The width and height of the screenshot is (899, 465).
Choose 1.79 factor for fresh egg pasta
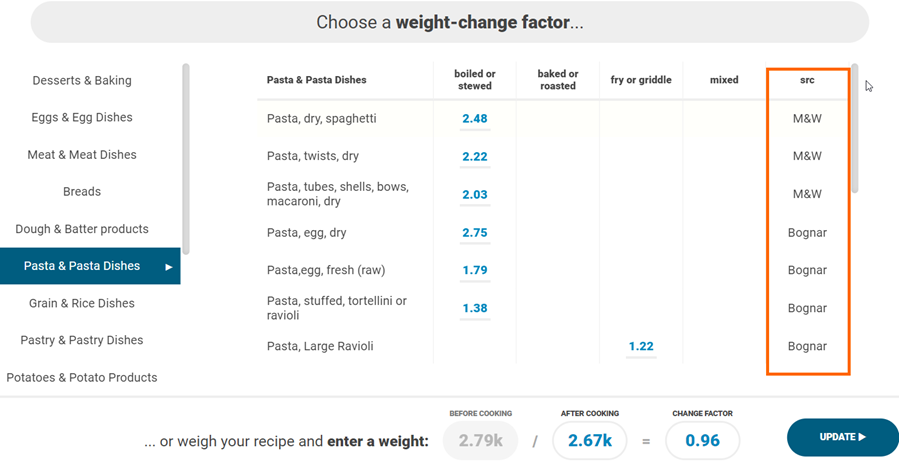(475, 270)
